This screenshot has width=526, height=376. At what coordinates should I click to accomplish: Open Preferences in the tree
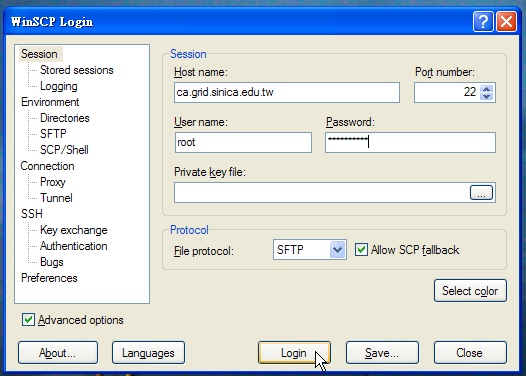coord(49,278)
